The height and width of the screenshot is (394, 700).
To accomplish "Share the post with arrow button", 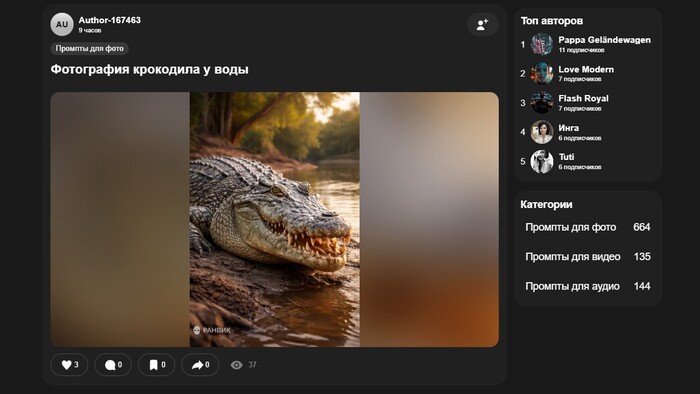I will [200, 365].
